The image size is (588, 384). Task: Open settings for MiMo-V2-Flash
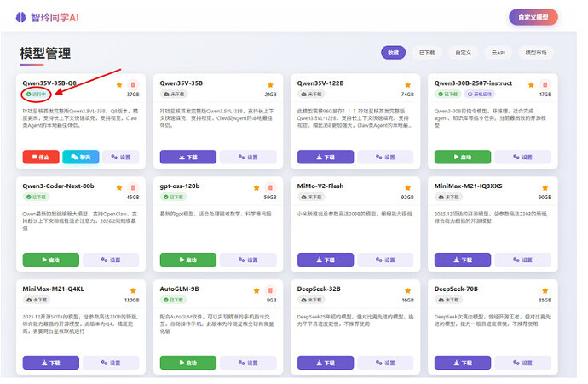coord(385,260)
